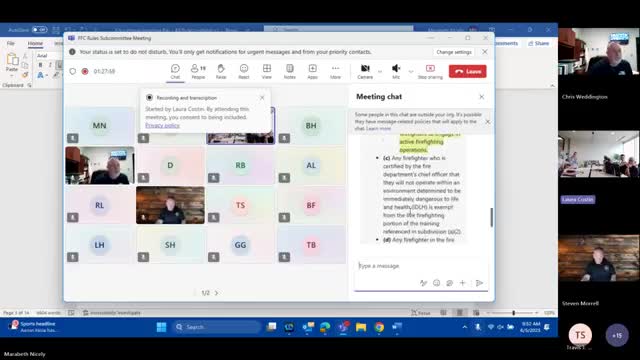
Task: Toggle the Camera on
Action: click(365, 71)
